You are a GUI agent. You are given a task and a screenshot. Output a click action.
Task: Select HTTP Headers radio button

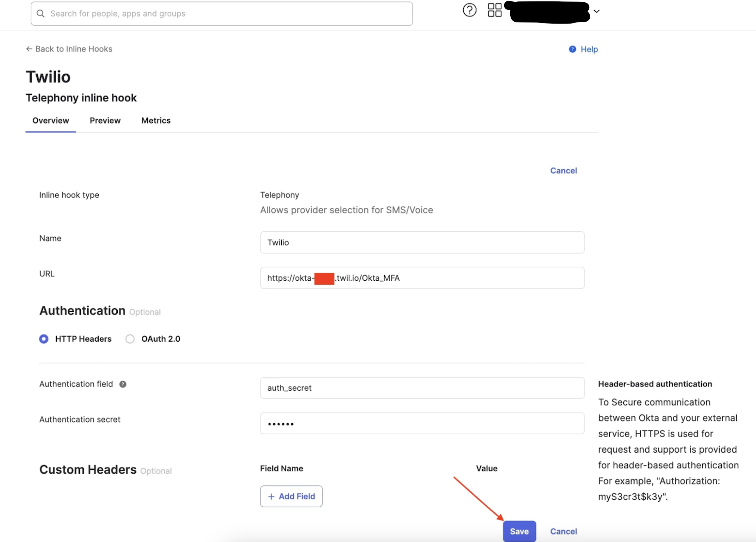tap(44, 339)
